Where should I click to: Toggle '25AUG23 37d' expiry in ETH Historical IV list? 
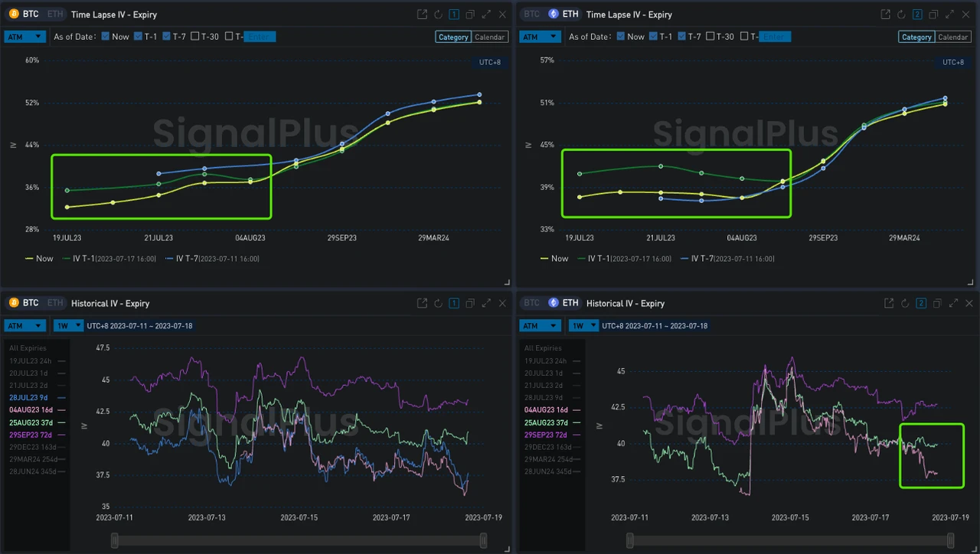(x=553, y=422)
